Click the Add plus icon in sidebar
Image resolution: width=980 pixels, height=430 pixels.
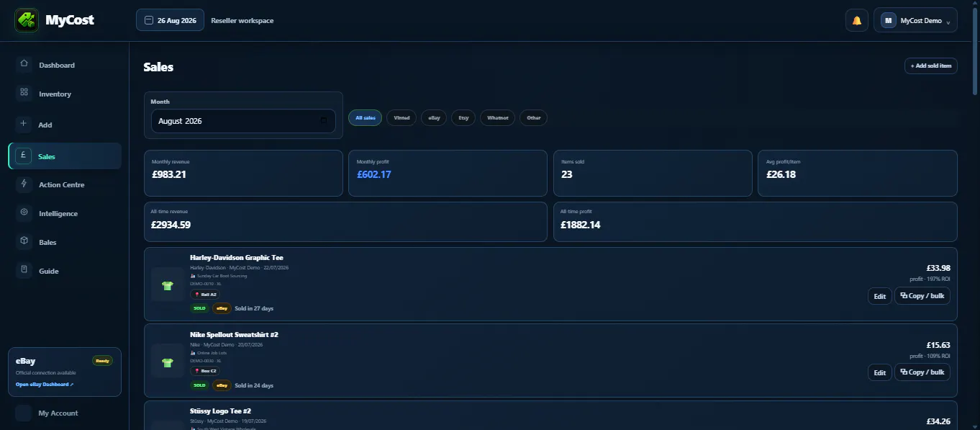click(x=24, y=125)
